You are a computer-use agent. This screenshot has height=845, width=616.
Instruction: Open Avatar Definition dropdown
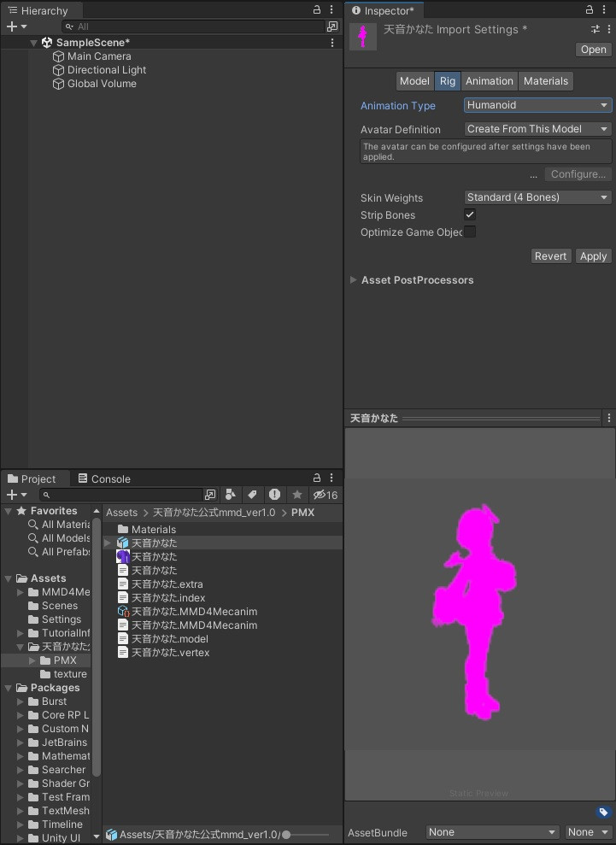538,129
